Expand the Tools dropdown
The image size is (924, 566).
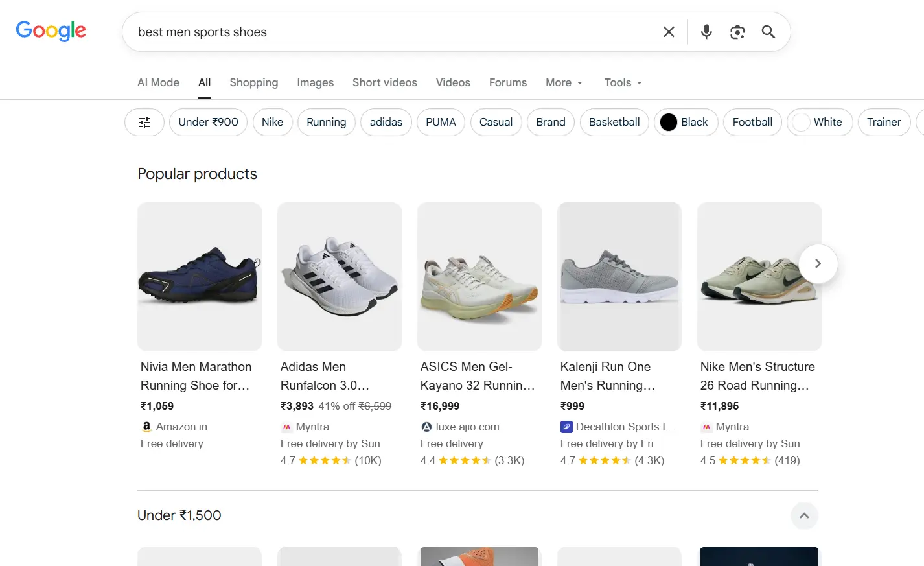623,82
